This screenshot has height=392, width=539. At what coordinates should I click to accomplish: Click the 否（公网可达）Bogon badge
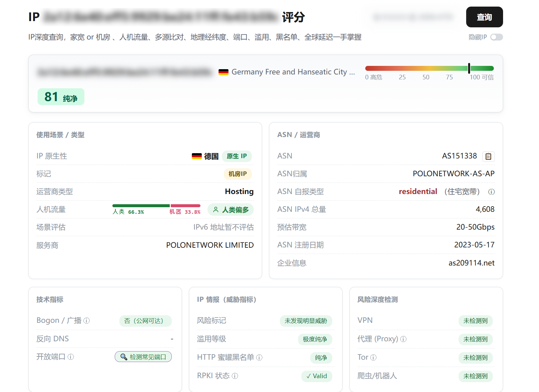tap(145, 321)
